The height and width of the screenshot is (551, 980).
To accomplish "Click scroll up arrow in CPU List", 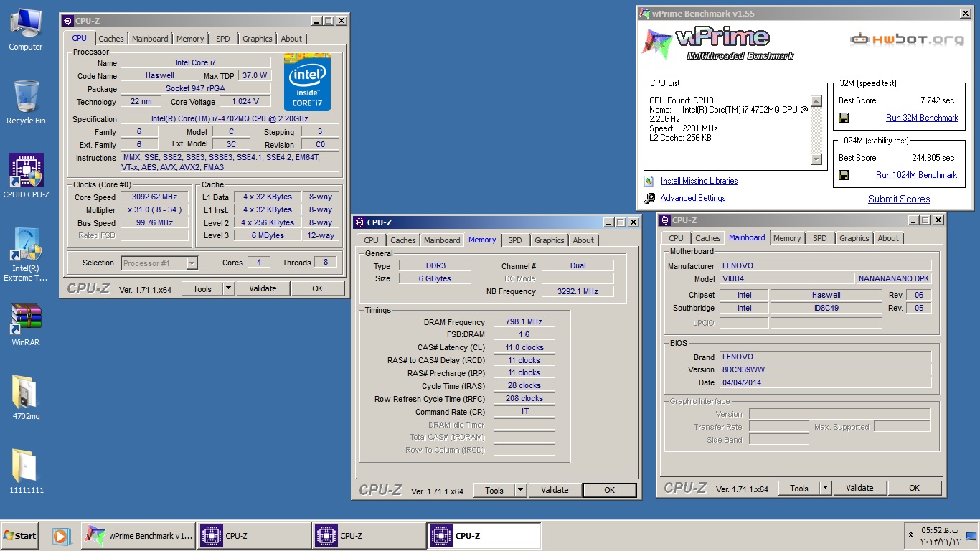I will pyautogui.click(x=816, y=101).
